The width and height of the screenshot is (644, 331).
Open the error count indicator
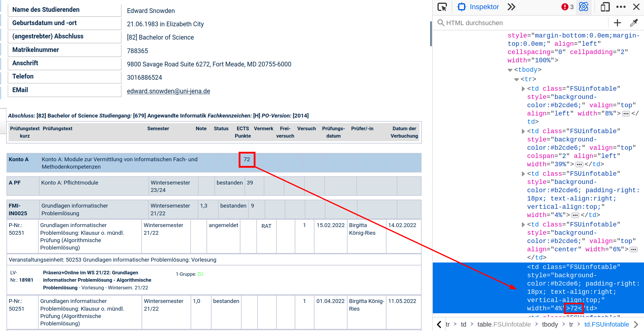click(x=567, y=7)
